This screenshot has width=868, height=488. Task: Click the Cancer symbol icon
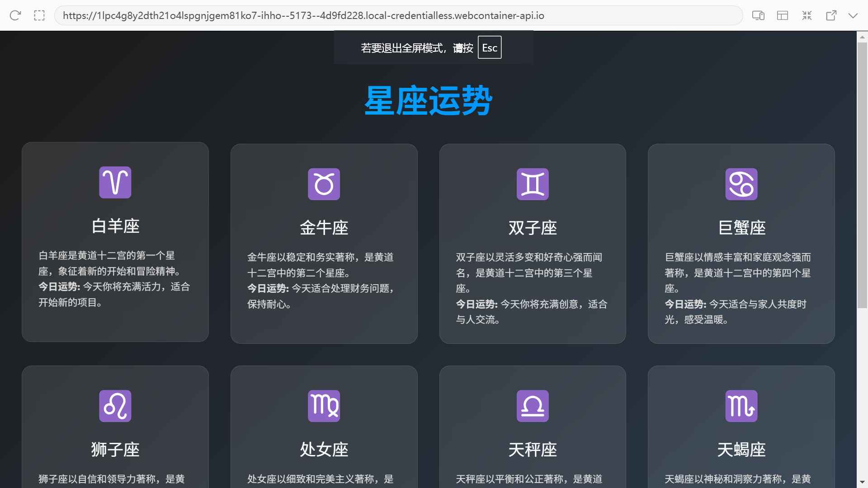741,184
